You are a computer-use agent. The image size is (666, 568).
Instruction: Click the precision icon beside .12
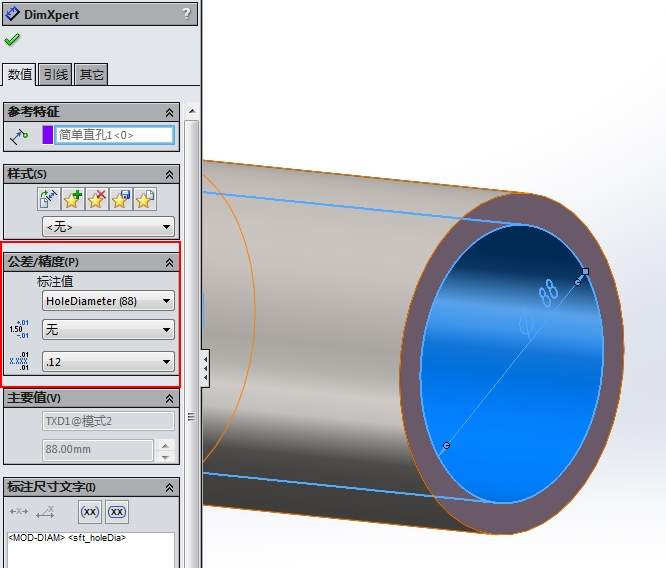19,361
